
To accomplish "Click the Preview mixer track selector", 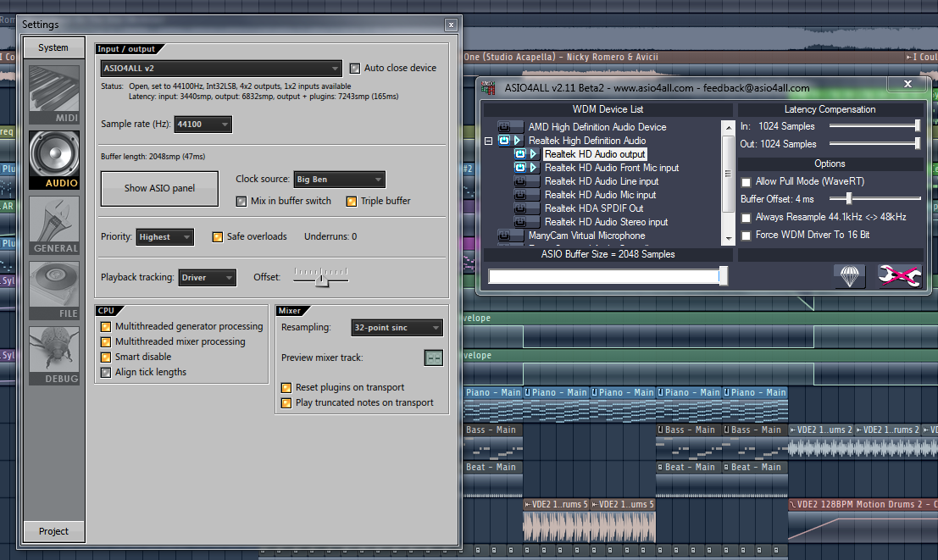I will (x=434, y=358).
